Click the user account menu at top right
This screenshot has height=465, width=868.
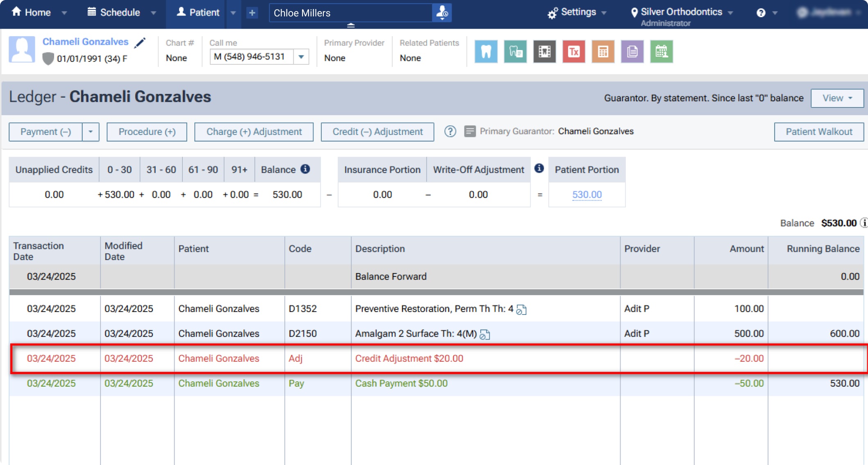click(x=829, y=13)
